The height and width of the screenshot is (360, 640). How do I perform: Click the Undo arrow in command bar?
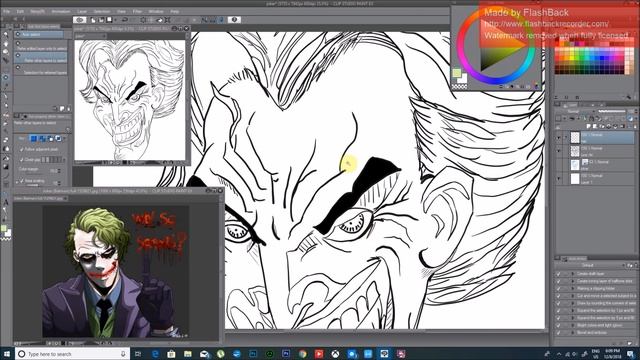[125, 20]
